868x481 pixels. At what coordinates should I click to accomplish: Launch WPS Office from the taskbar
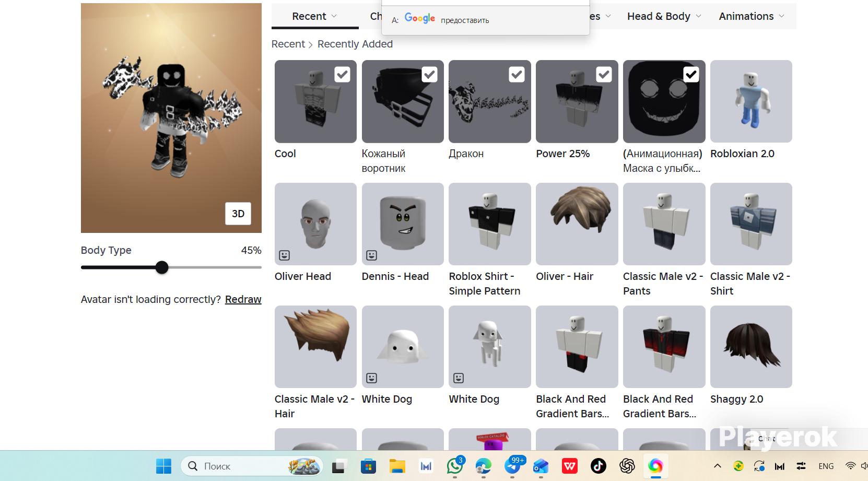click(570, 466)
